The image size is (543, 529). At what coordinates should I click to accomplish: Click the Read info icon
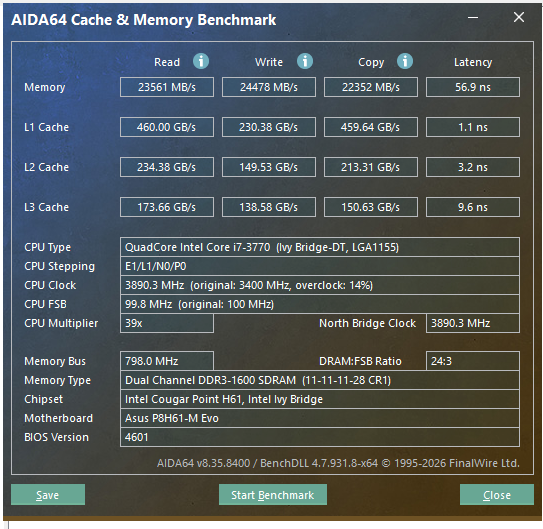201,62
